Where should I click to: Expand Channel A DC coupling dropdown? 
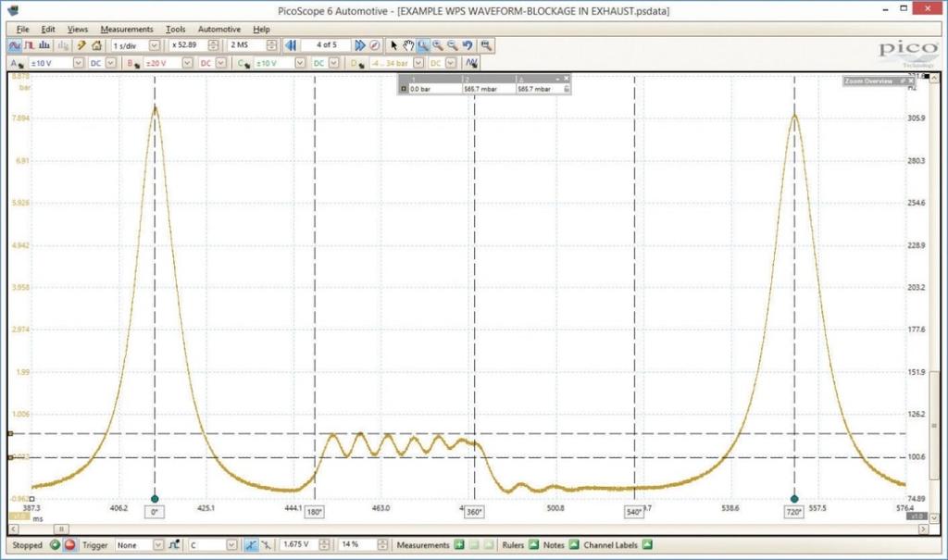111,63
